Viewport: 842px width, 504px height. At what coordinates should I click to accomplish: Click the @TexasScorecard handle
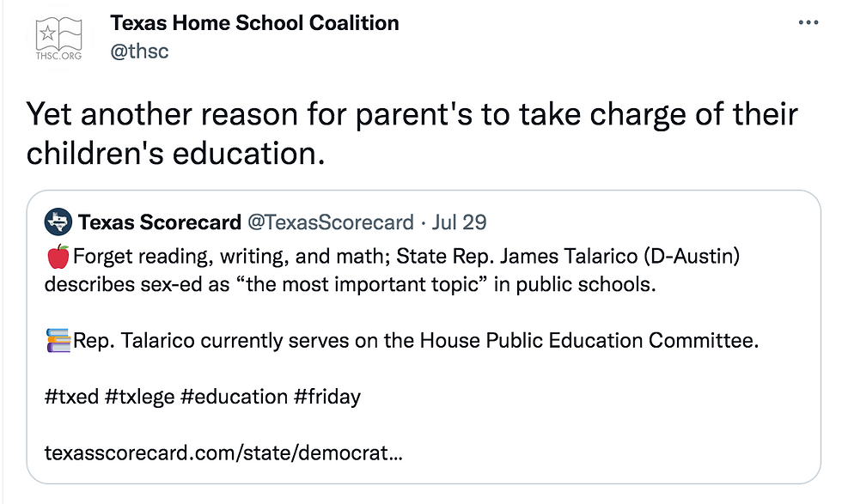coord(330,222)
